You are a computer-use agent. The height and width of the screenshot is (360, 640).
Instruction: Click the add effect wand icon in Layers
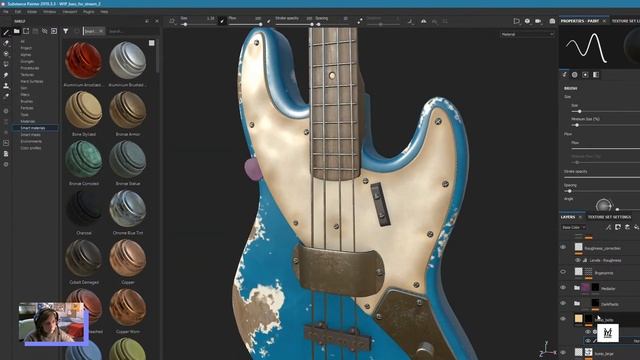coord(609,227)
